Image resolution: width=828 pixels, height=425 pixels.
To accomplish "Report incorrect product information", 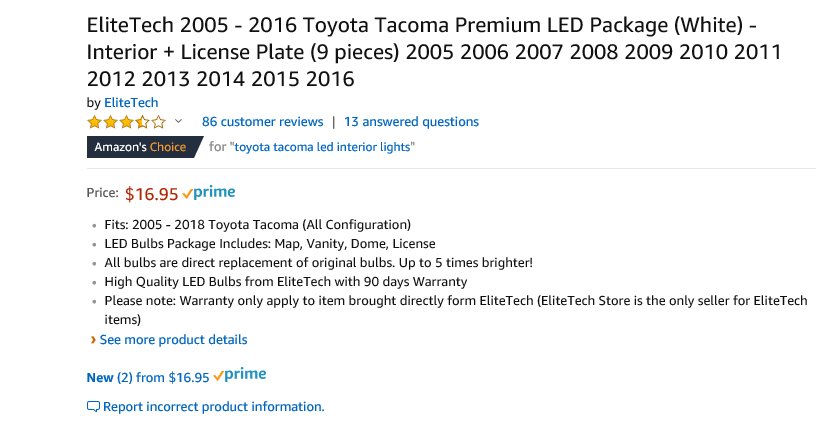I will [x=213, y=407].
